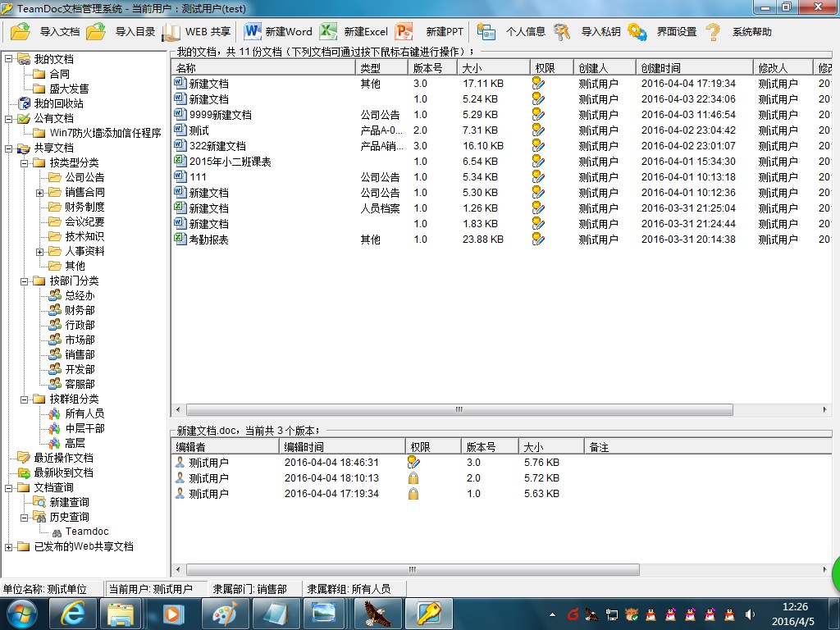Sort versions by 编辑时间 header

tap(342, 446)
